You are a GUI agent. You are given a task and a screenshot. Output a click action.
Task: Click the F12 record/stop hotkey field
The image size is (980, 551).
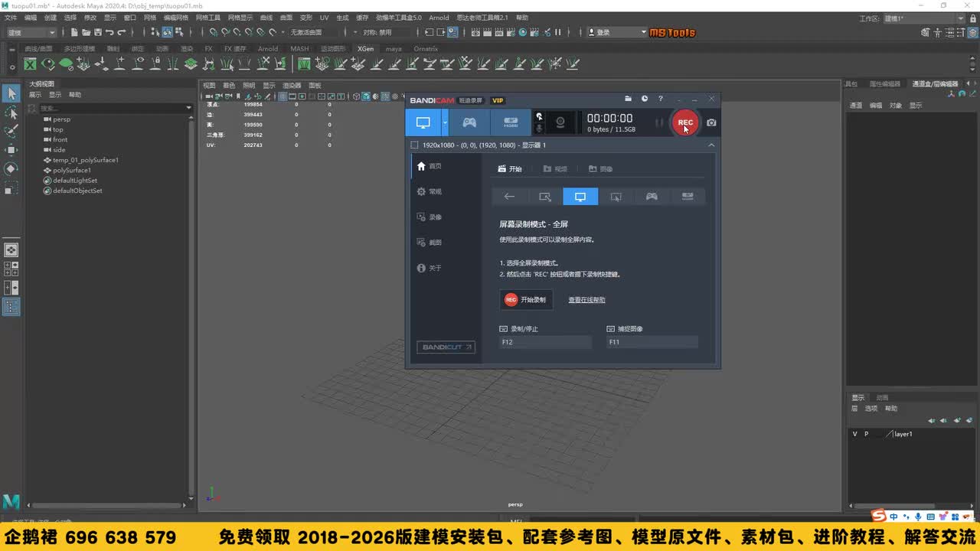click(x=545, y=342)
